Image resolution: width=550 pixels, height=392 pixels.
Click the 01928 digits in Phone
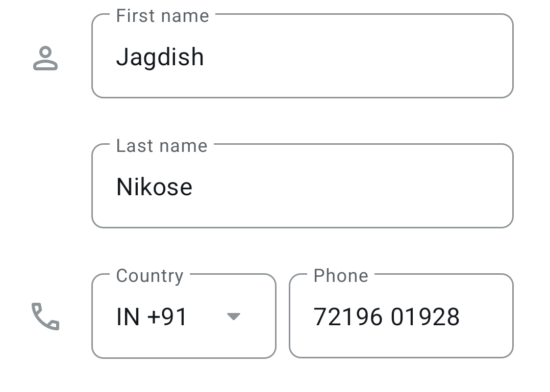425,317
